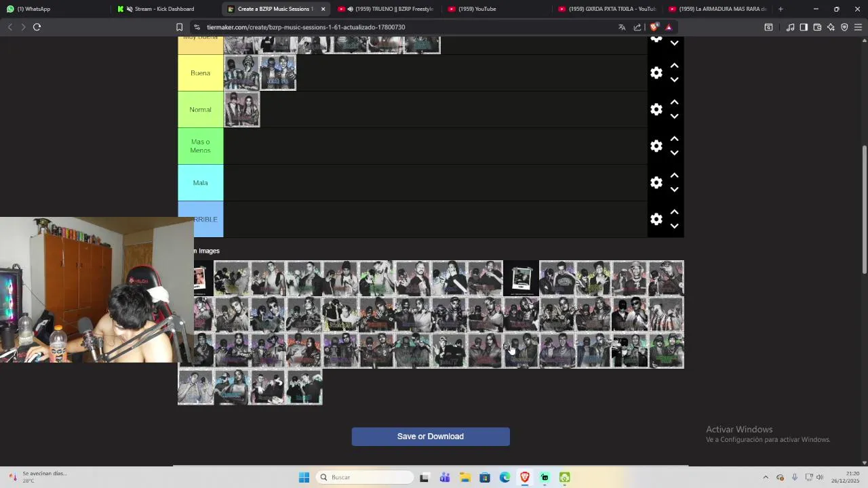Select the polaroid photo thumbnail in unranked images
The image size is (868, 488).
click(x=521, y=278)
